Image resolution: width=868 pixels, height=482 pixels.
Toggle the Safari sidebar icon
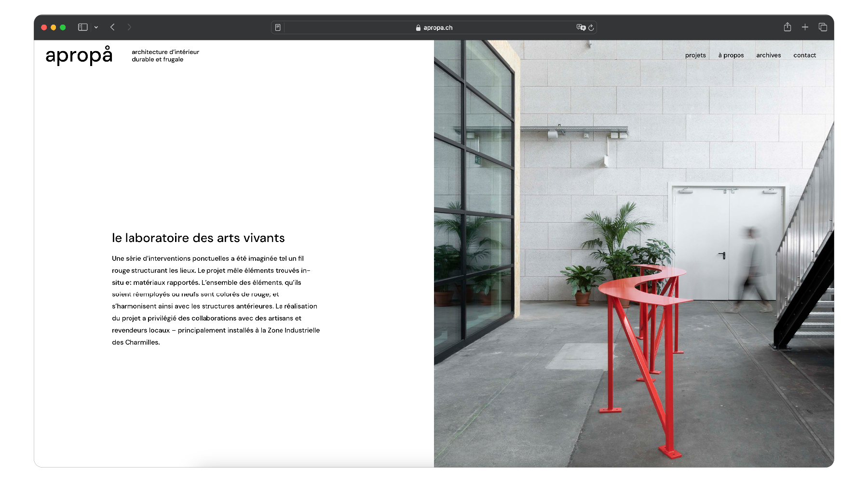pos(83,27)
